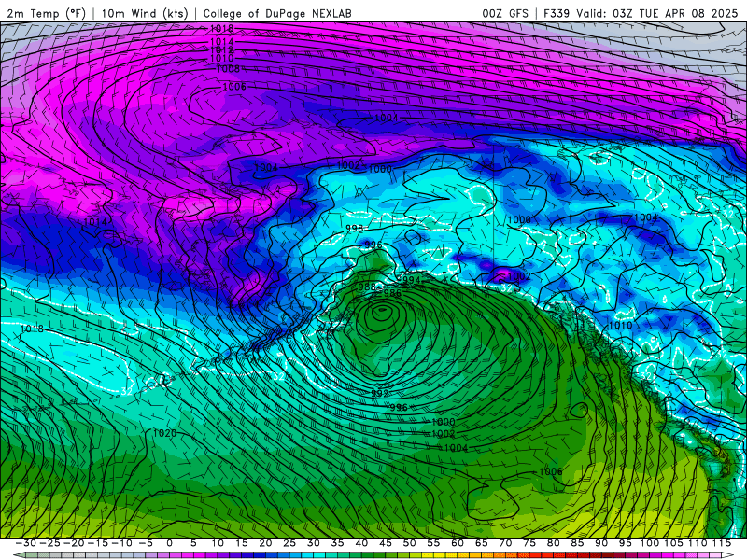The image size is (747, 560).
Task: Click the 988 isobar contour label
Action: pos(367,287)
